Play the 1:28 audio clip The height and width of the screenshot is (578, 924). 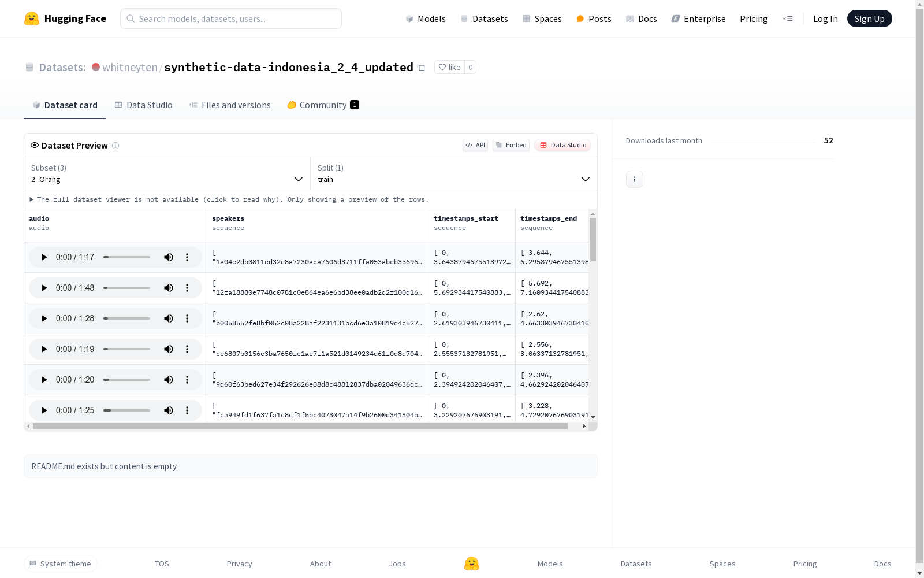click(44, 318)
